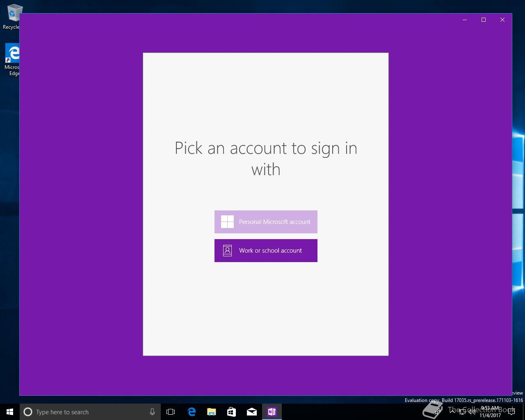This screenshot has width=525, height=420.
Task: Select the Recycle Bin desktop icon
Action: point(11,17)
